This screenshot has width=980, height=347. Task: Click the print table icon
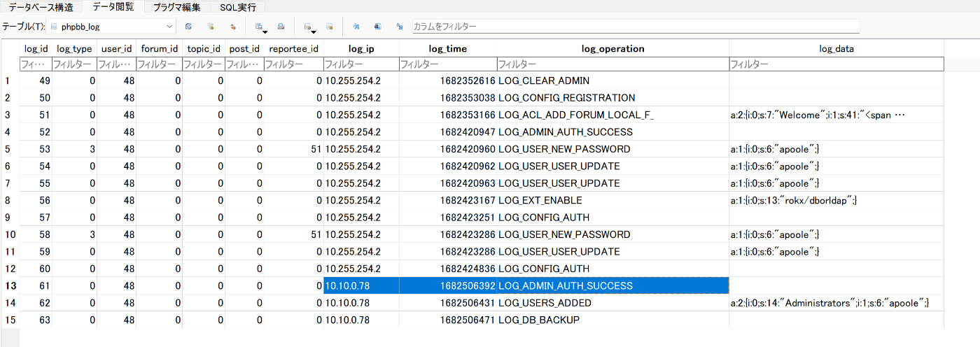coord(281,27)
